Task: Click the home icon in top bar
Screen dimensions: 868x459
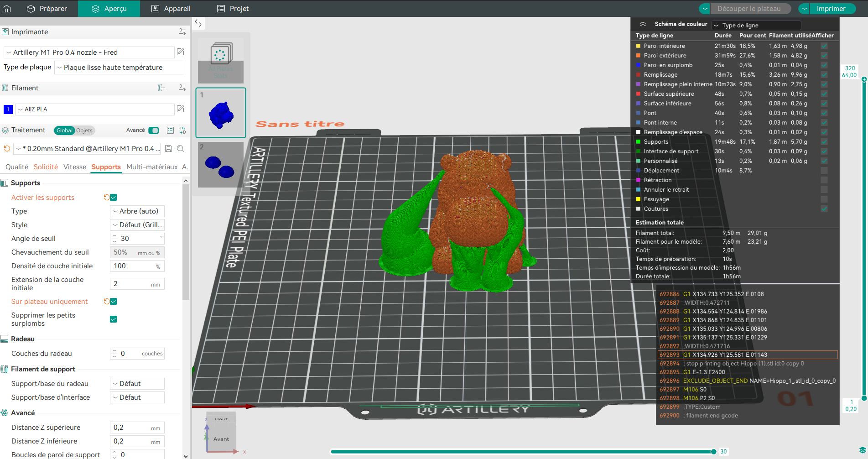Action: point(7,9)
